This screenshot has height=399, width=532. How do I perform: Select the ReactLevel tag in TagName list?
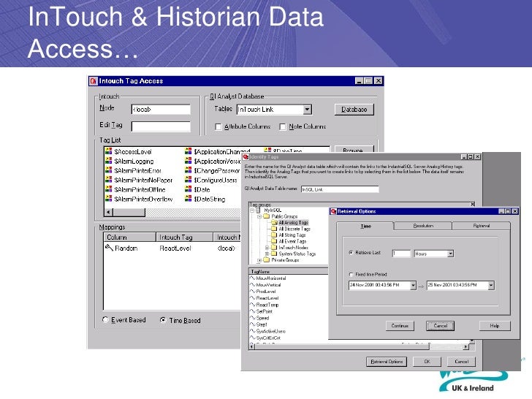[267, 298]
